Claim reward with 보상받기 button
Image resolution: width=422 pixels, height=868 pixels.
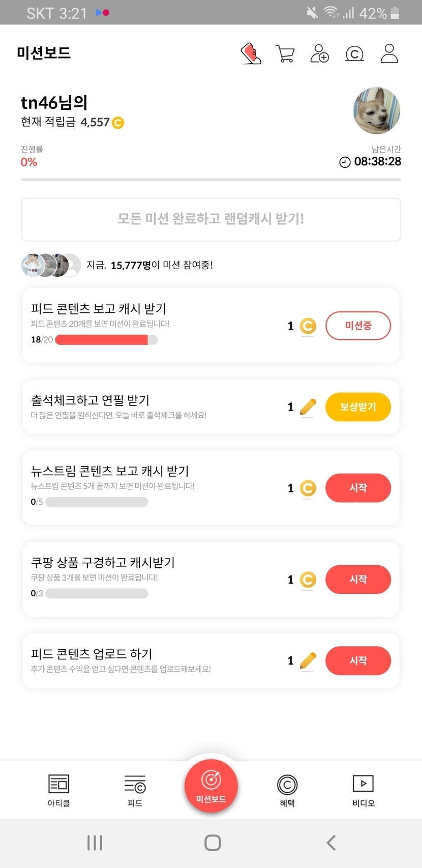click(358, 407)
